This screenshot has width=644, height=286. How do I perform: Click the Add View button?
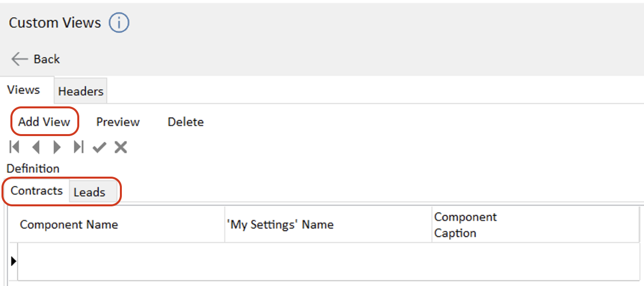point(45,122)
